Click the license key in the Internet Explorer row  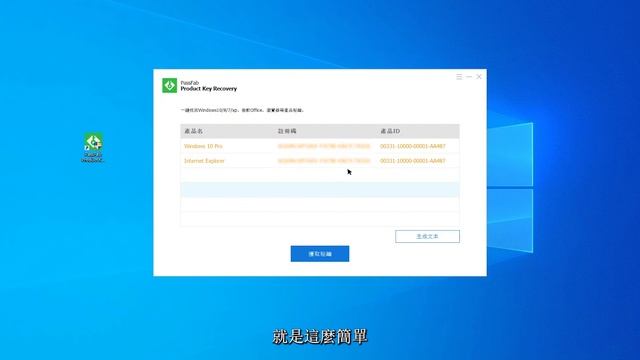(324, 161)
